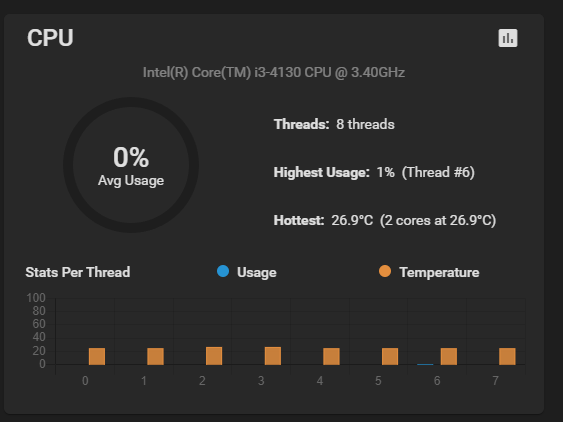This screenshot has width=563, height=422.
Task: Click the Stats Per Thread heading
Action: click(x=78, y=272)
